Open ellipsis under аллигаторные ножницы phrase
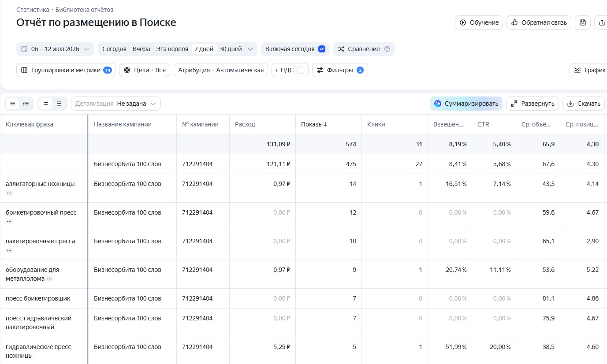Viewport: 607px width, 364px height. 9,193
